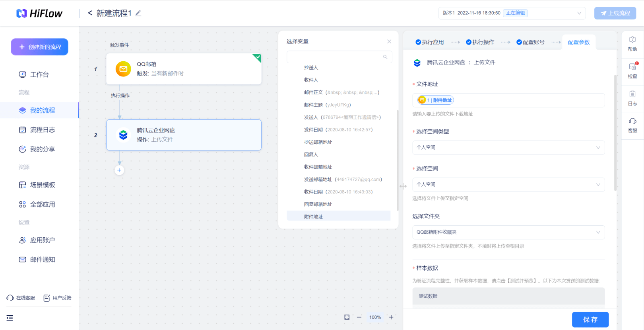
Task: Zoom out the canvas with minus
Action: point(359,317)
